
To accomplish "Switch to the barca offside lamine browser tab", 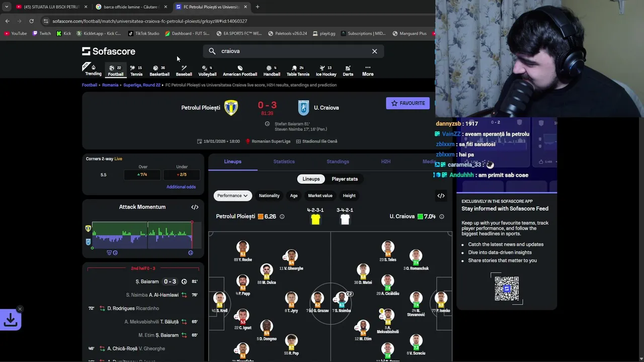I will coord(131,7).
